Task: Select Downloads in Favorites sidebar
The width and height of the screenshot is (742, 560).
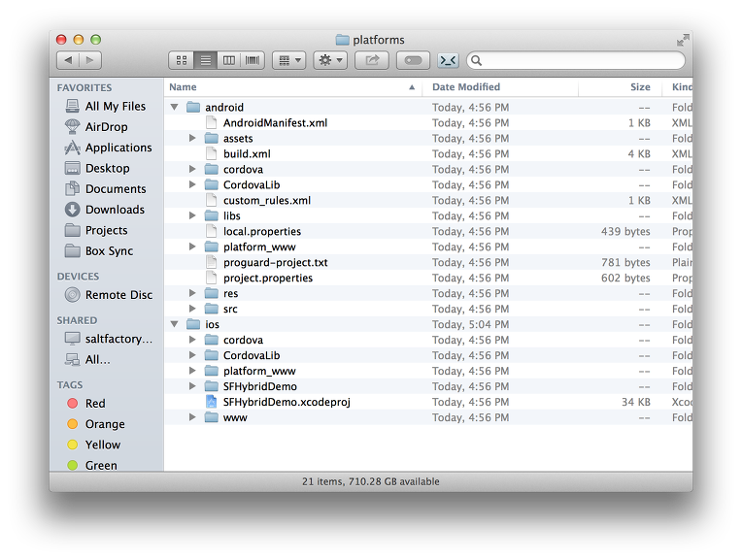Action: (x=114, y=210)
